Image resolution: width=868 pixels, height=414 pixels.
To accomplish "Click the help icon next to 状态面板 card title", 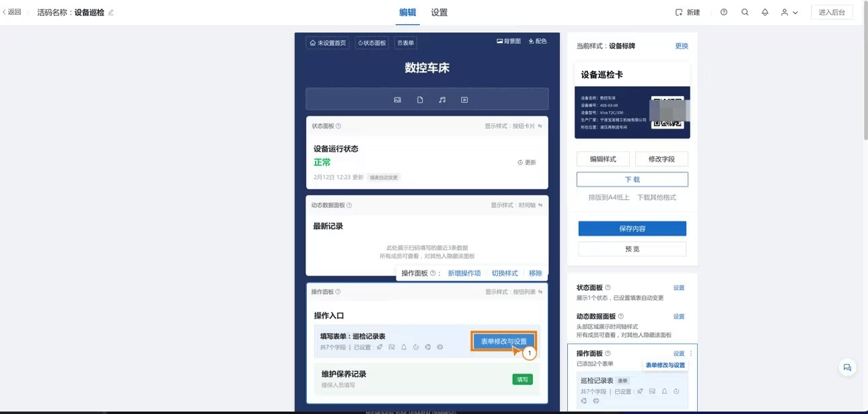I will pos(338,126).
